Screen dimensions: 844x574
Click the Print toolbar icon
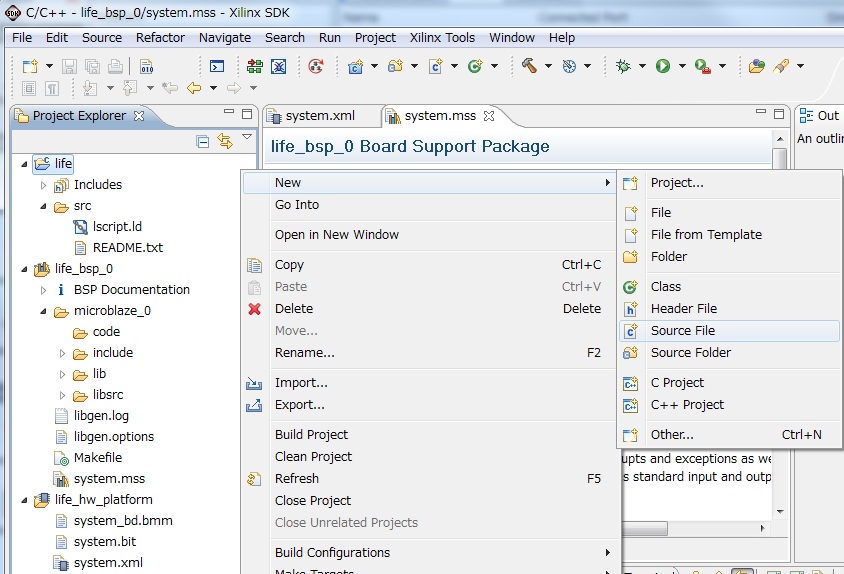[115, 66]
